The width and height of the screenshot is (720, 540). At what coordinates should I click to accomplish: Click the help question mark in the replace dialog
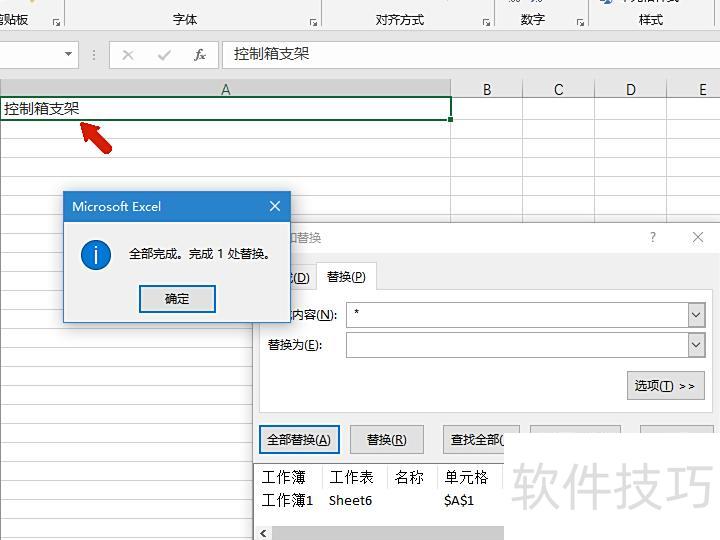[x=653, y=238]
